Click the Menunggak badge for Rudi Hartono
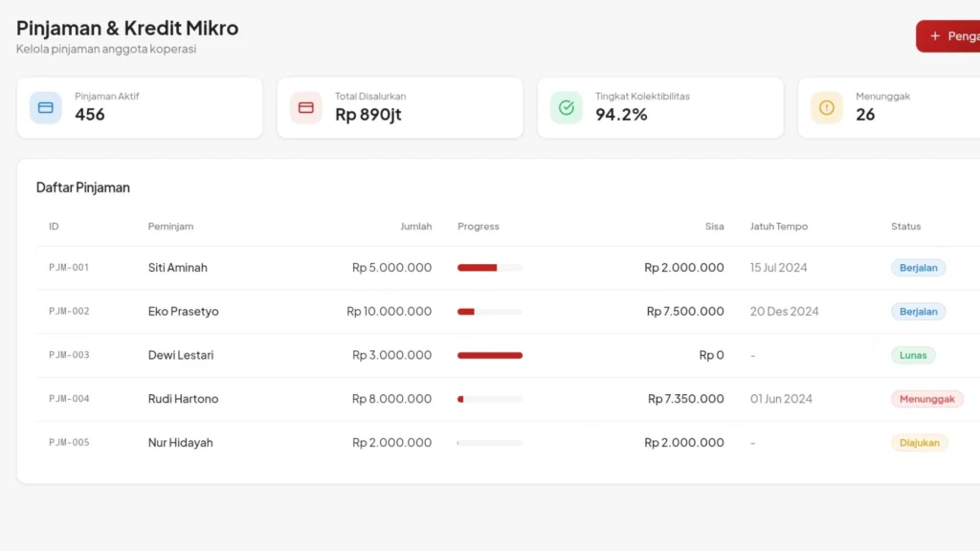The height and width of the screenshot is (551, 980). click(926, 399)
